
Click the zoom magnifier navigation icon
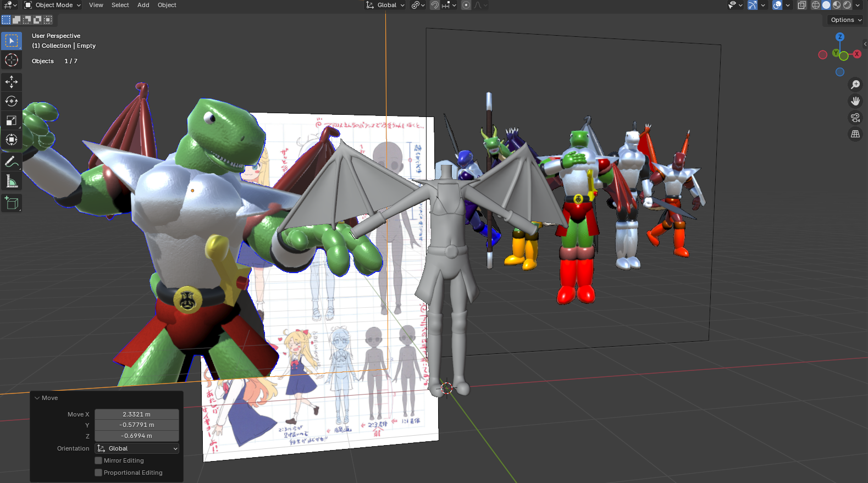point(855,85)
